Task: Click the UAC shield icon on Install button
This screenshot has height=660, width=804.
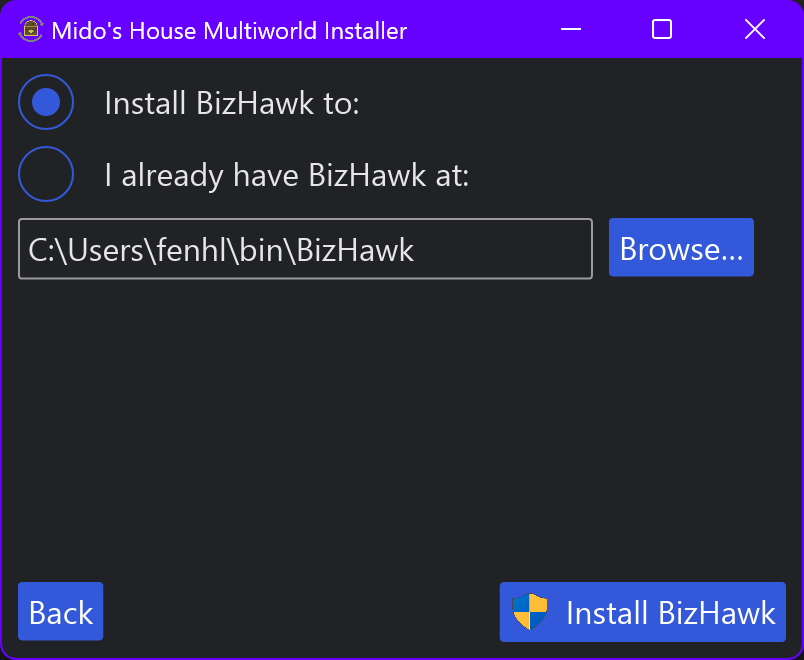Action: click(530, 611)
